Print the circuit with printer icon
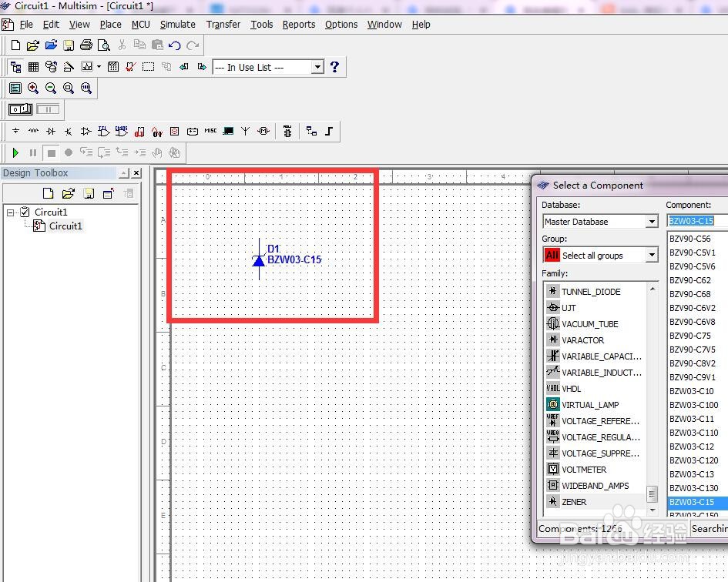This screenshot has height=582, width=728. (86, 45)
